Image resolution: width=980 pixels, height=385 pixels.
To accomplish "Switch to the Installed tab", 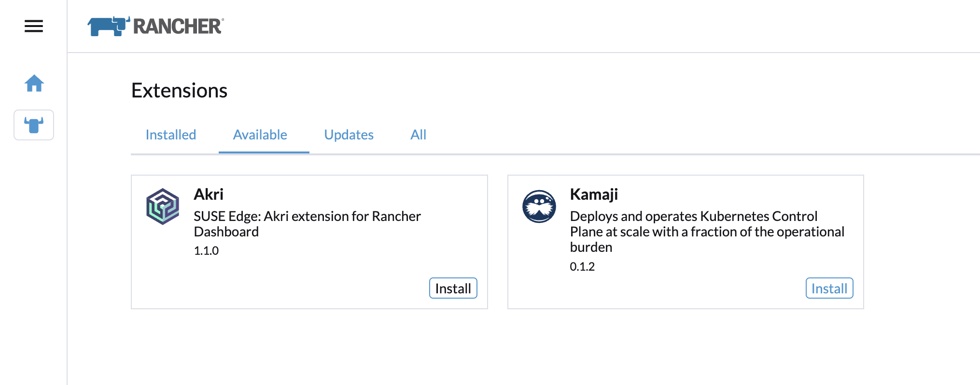I will coord(171,135).
